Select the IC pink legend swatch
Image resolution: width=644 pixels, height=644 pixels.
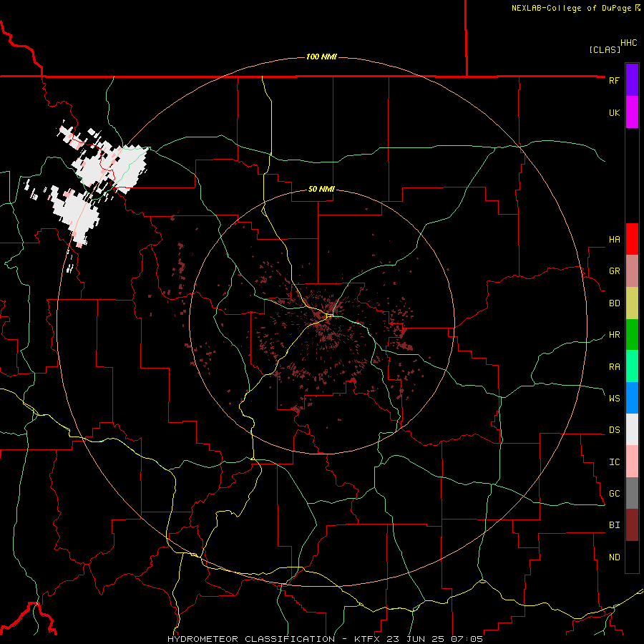pos(632,462)
